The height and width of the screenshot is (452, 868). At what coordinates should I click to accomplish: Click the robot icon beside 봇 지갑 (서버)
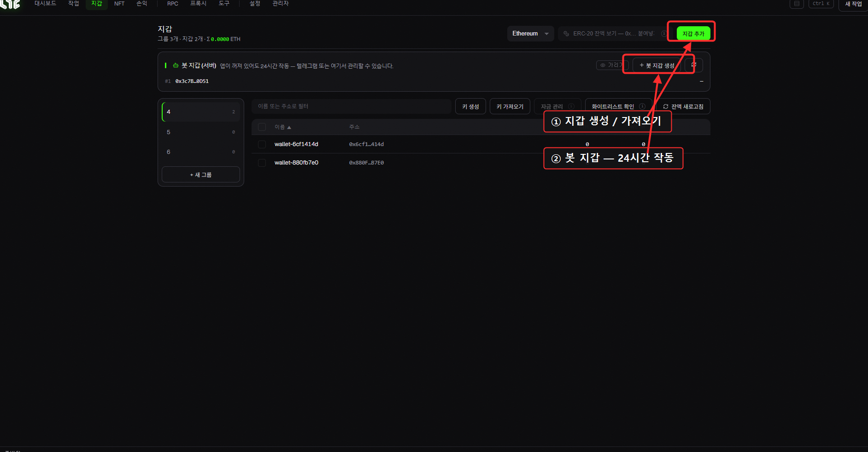176,65
